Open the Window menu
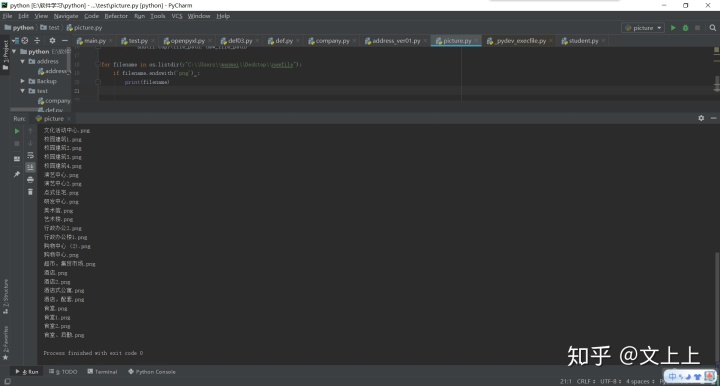Viewport: 720px width, 386px height. pyautogui.click(x=198, y=16)
